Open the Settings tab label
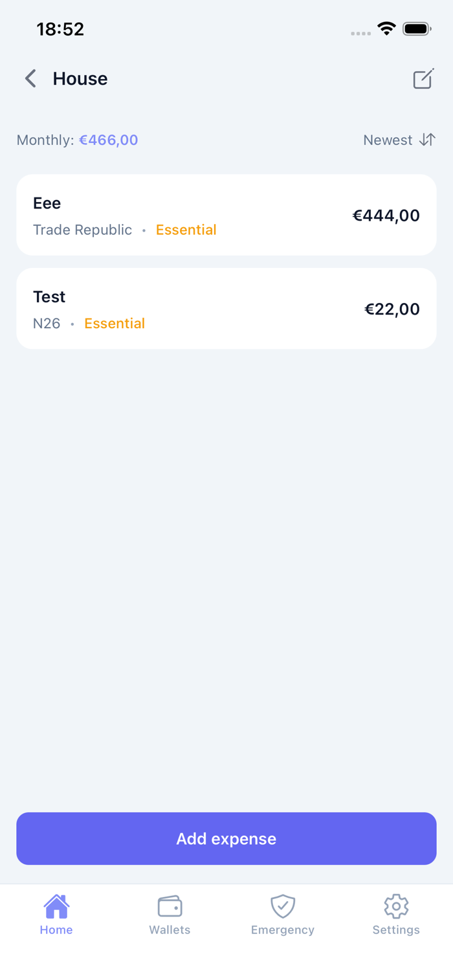 396,930
